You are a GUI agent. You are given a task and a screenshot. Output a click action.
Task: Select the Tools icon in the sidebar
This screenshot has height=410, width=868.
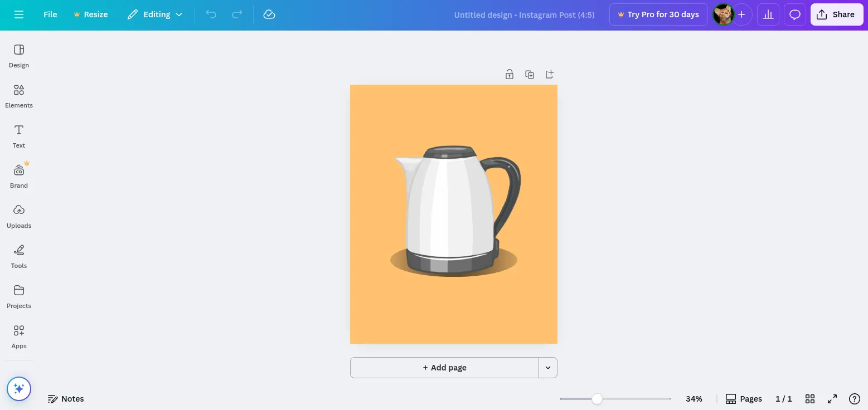click(x=18, y=256)
